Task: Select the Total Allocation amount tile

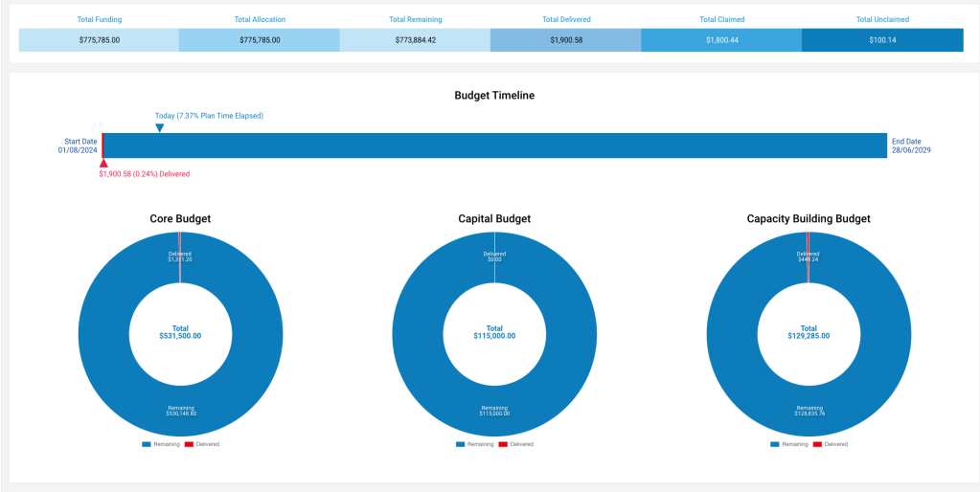Action: tap(259, 40)
